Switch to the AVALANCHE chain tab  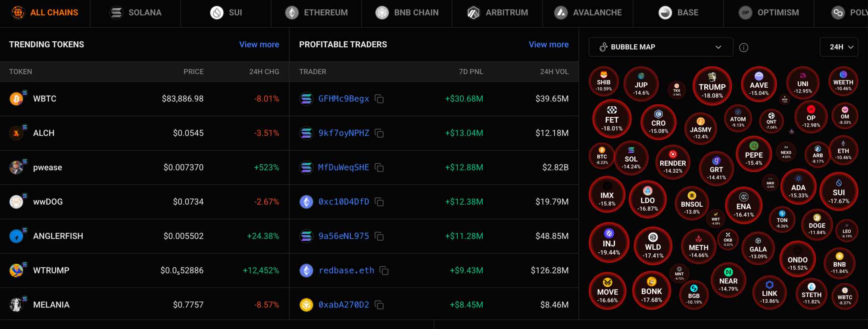(x=588, y=13)
